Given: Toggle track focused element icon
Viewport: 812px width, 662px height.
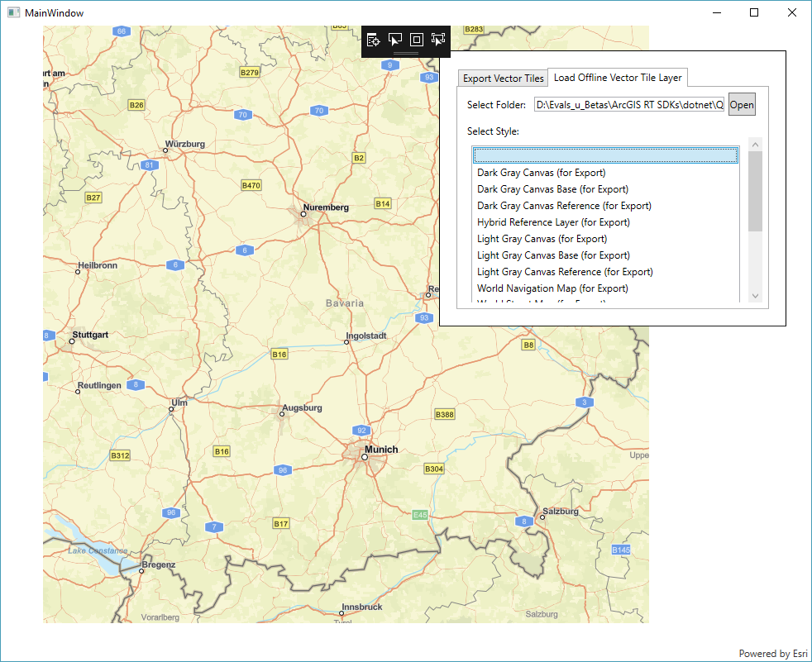Looking at the screenshot, I should coord(438,40).
